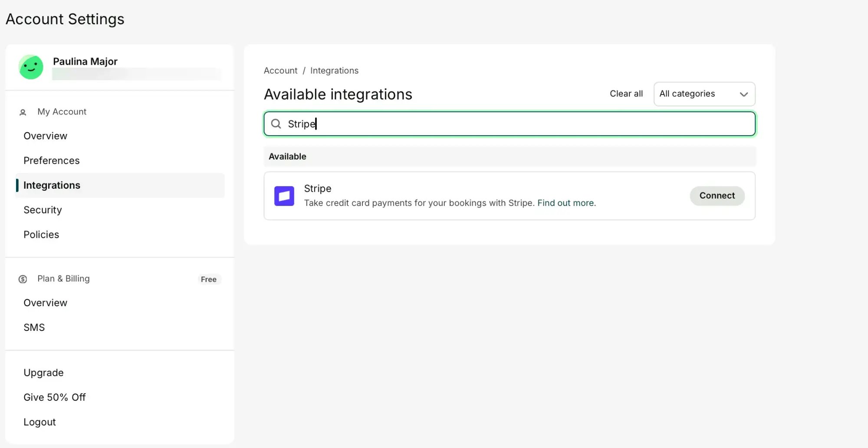Click the Account breadcrumb link

click(280, 71)
